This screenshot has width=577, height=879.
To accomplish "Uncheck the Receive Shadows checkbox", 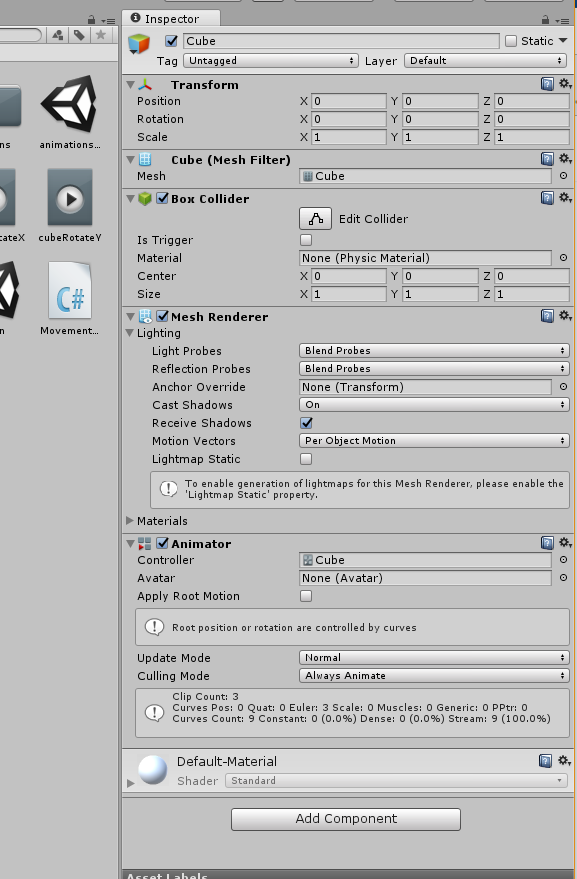I will point(306,423).
